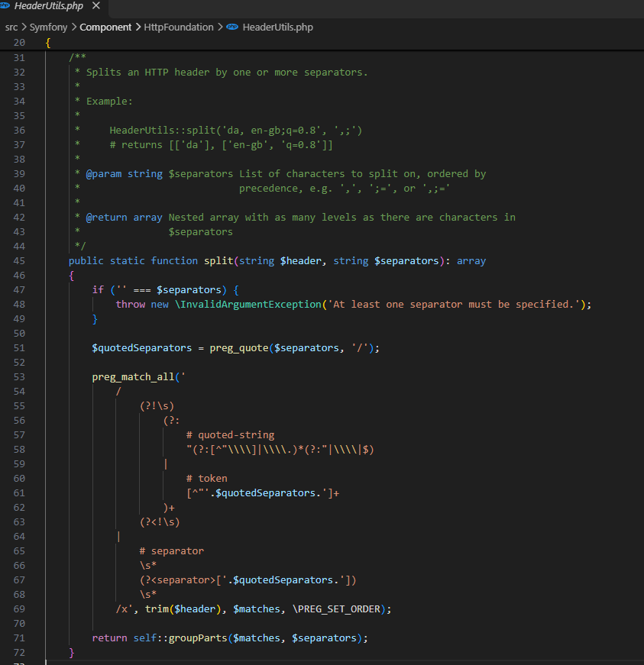Click ': array' return type on line 45
Image resolution: width=644 pixels, height=665 pixels.
tap(465, 261)
